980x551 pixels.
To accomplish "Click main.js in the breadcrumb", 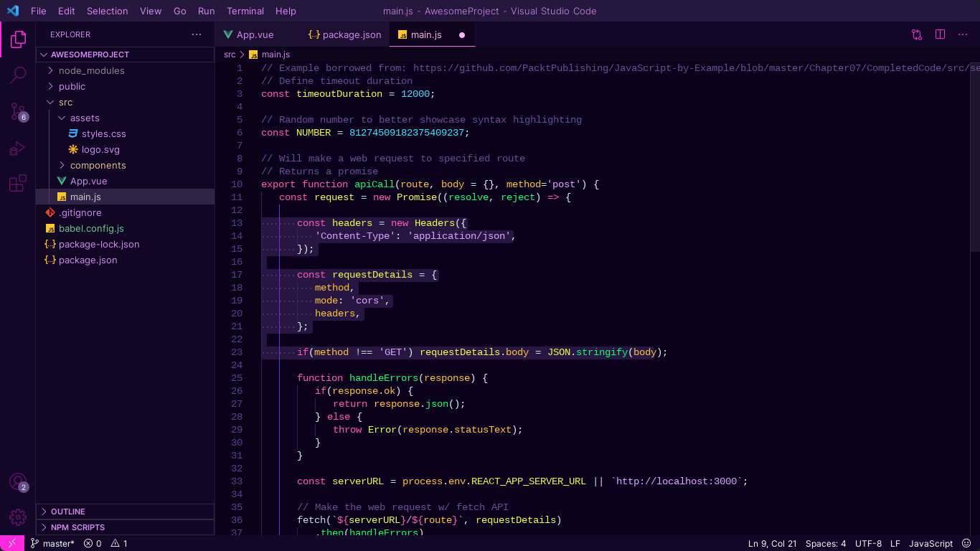I will (x=269, y=55).
